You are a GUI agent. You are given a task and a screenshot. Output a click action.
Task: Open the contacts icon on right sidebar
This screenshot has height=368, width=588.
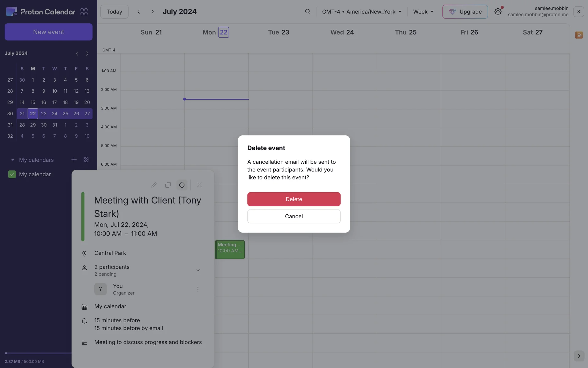pyautogui.click(x=579, y=35)
